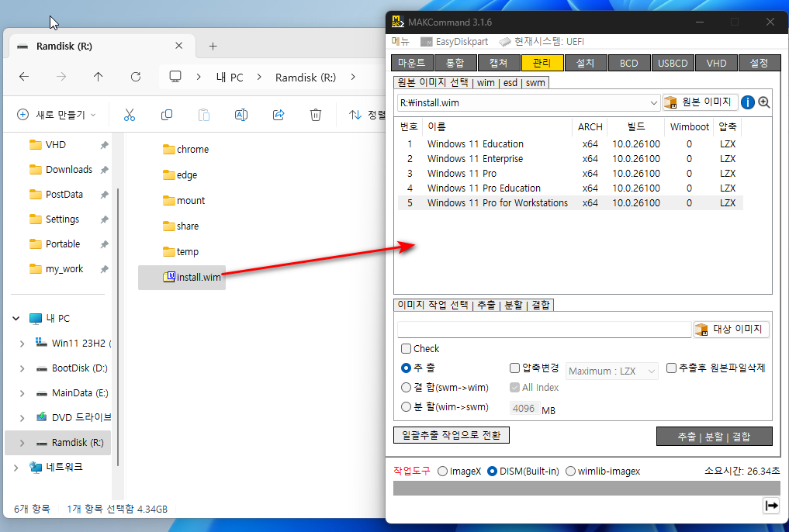Switch to the USBCD tab

[673, 63]
